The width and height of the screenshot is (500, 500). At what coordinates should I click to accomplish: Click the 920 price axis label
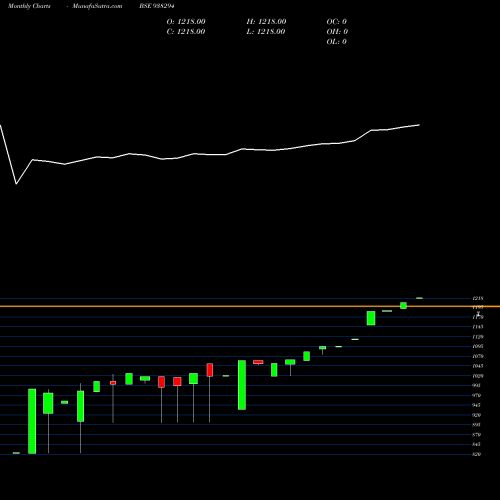[477, 415]
